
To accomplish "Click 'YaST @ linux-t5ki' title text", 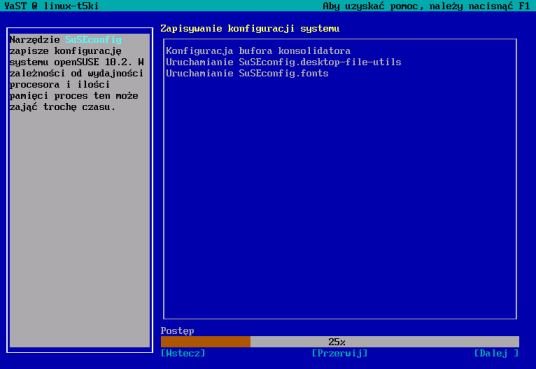I will coord(51,6).
